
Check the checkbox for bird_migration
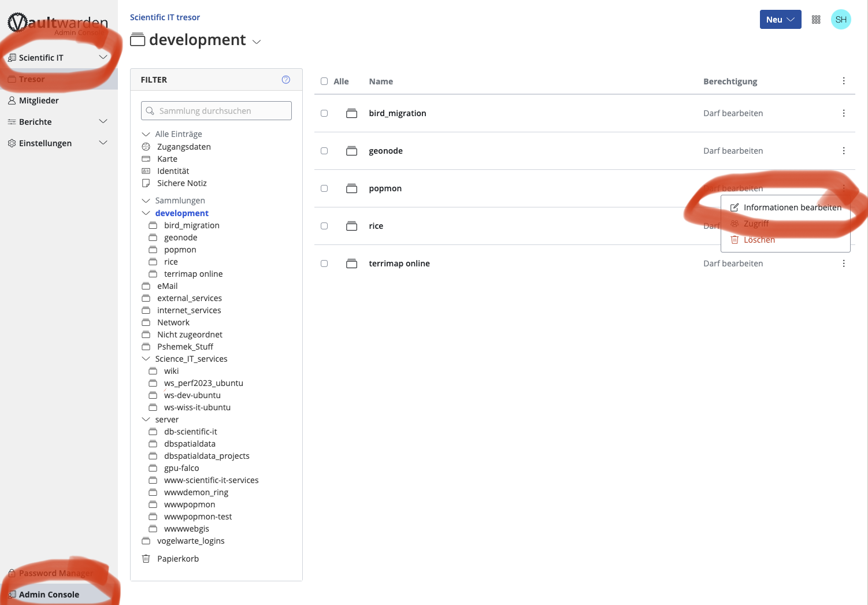(x=324, y=113)
